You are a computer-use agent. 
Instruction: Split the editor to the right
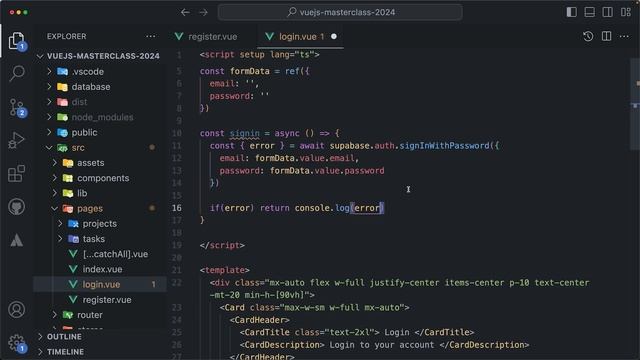click(607, 36)
